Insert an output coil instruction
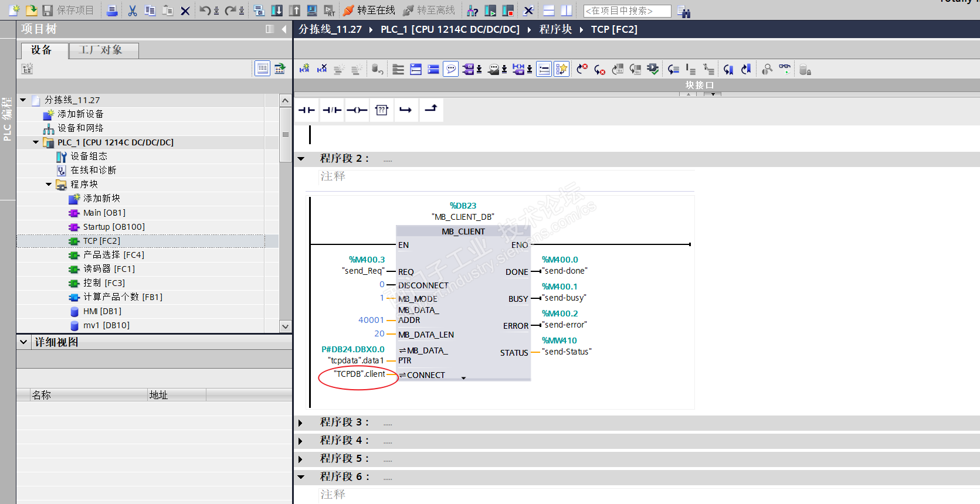Screen dimensions: 980x504 [357, 110]
